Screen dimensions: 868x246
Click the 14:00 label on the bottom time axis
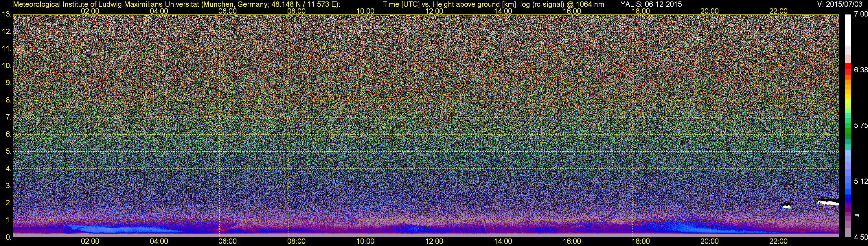[x=503, y=242]
